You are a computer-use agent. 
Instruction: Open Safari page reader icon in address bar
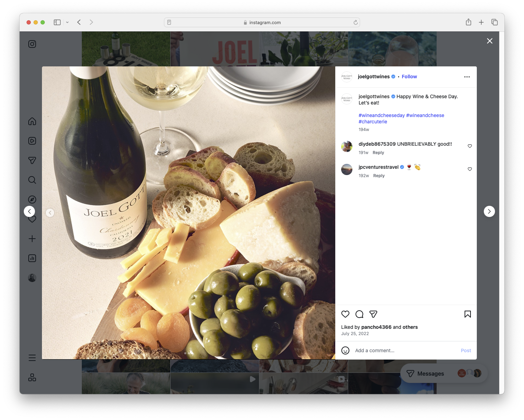click(x=169, y=22)
